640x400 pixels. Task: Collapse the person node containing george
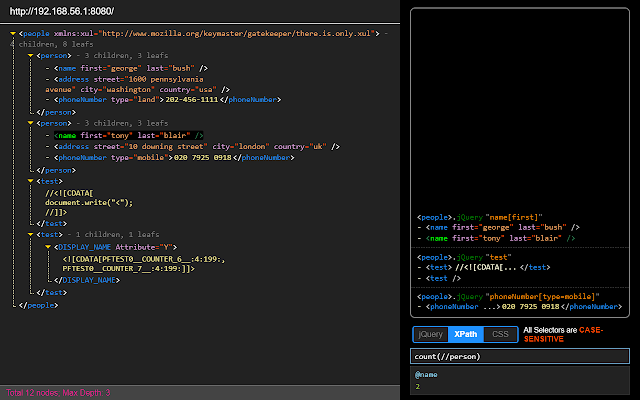31,56
